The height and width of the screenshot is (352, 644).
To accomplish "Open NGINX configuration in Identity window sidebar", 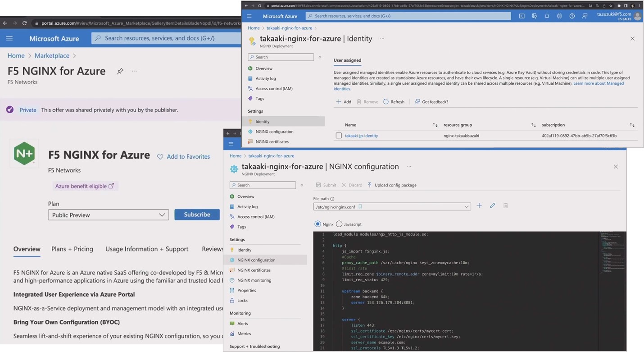I will [x=274, y=132].
